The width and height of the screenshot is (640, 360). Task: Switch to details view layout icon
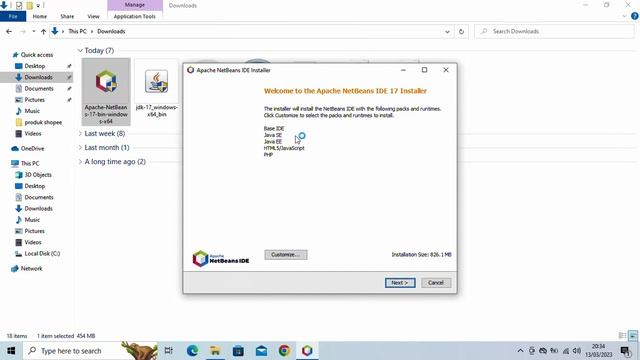coord(622,336)
